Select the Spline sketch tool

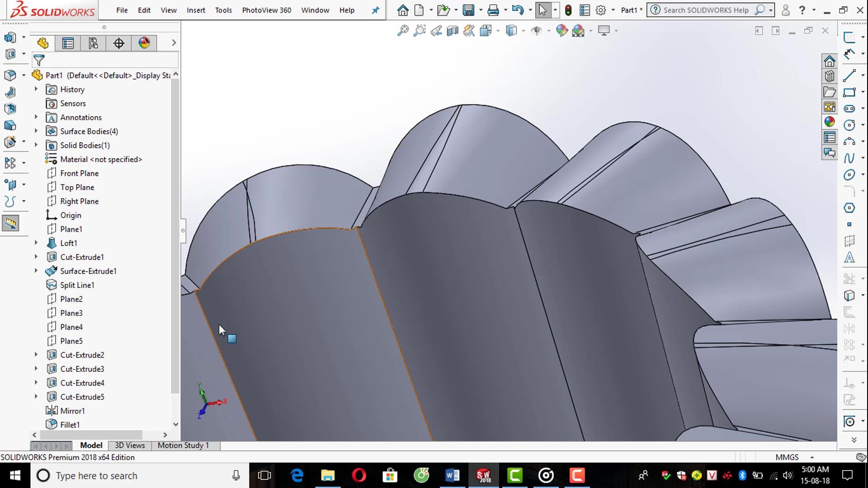coord(849,158)
